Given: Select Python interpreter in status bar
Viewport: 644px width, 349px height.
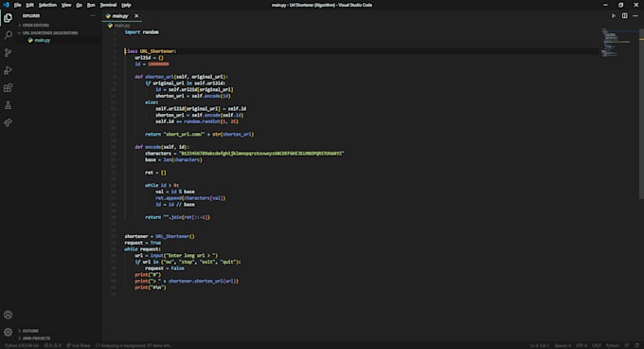Looking at the screenshot, I should tap(22, 345).
